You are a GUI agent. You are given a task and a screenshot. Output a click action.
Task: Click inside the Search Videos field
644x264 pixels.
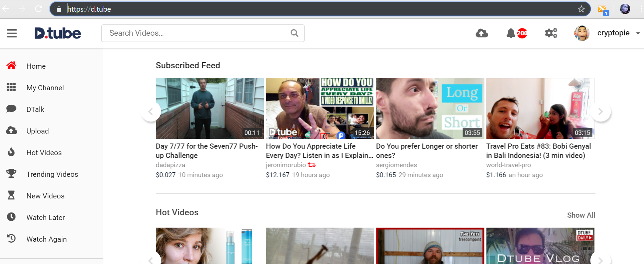(x=203, y=33)
